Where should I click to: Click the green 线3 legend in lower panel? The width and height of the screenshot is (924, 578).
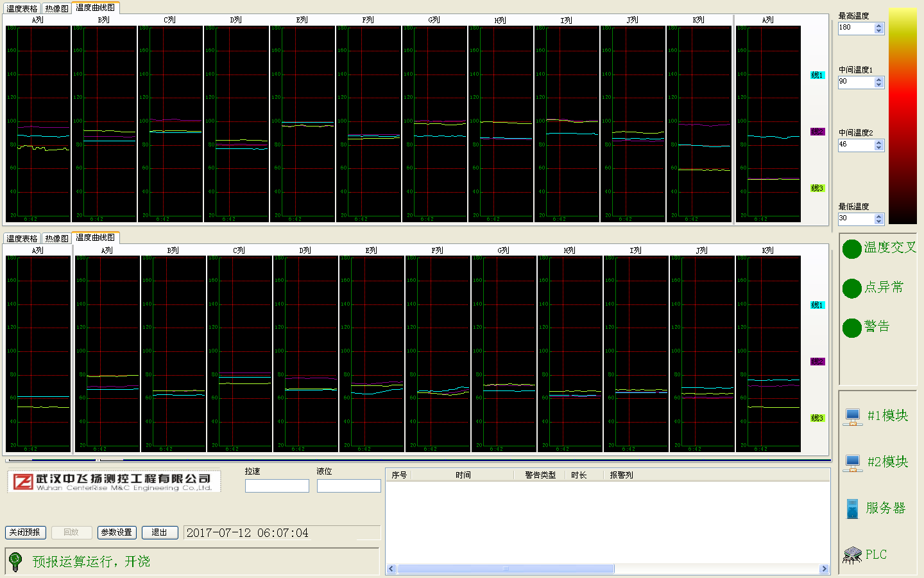coord(817,418)
